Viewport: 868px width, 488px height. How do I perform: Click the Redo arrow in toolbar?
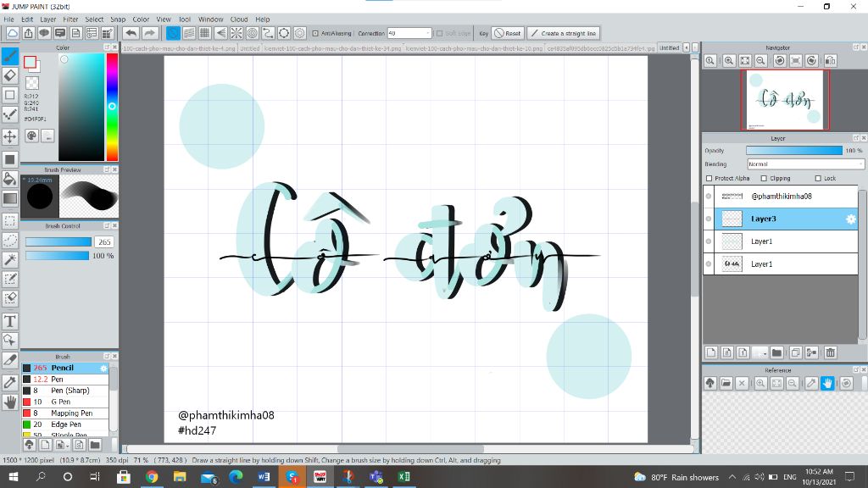tap(149, 33)
